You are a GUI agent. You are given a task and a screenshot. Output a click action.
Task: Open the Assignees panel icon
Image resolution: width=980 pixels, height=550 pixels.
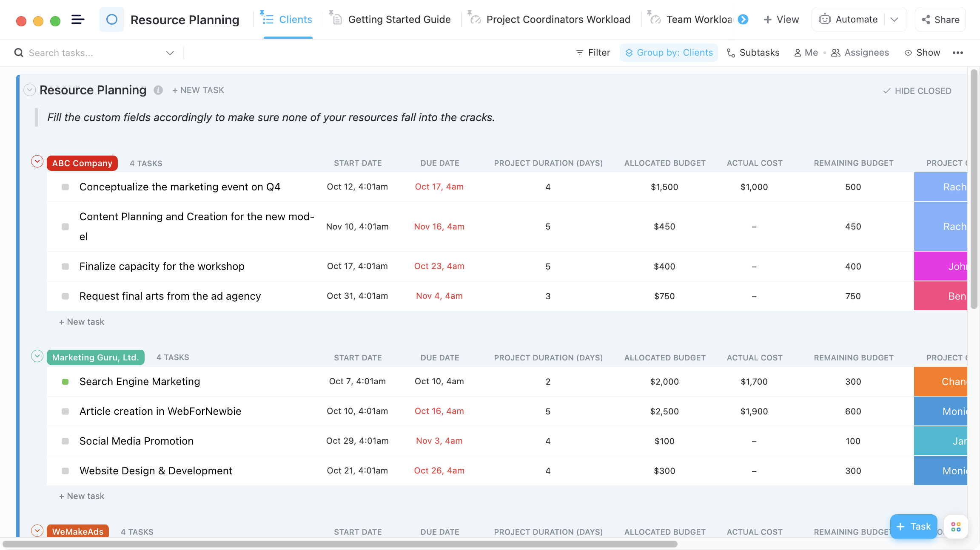coord(836,52)
